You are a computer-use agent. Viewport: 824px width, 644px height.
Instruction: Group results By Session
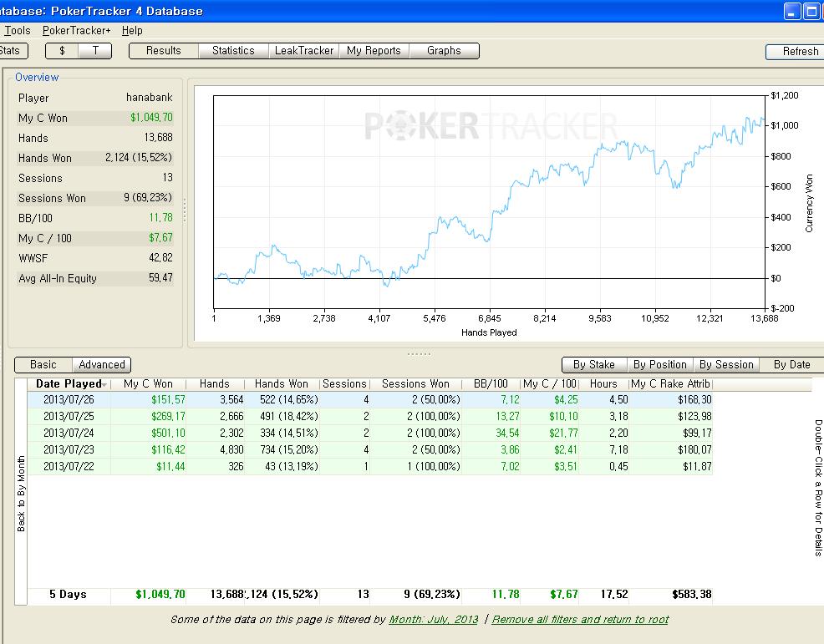pos(726,364)
